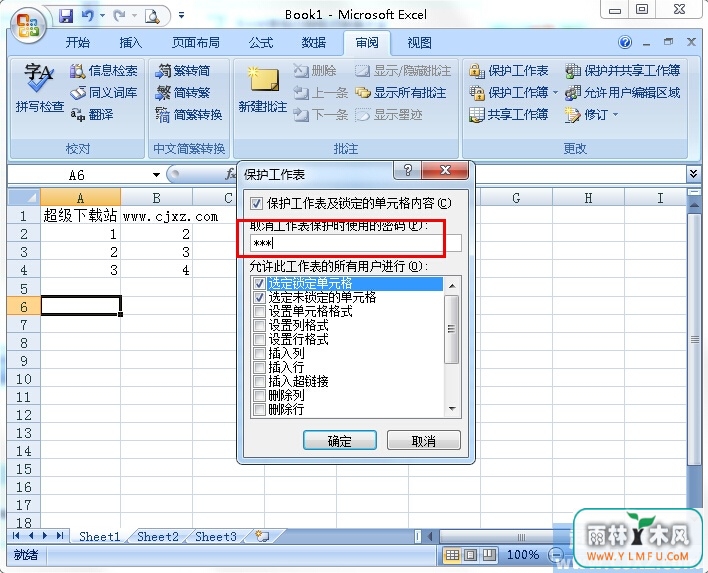Undo the last action in the toolbar
708x573 pixels.
coord(88,16)
